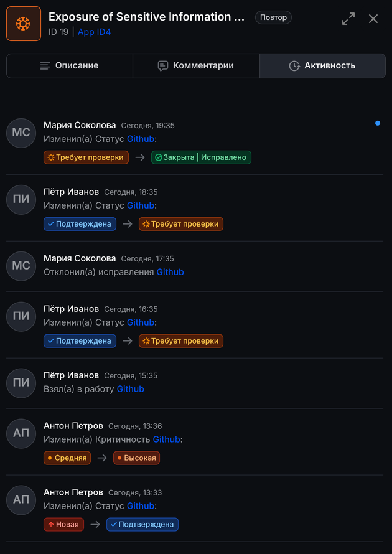The height and width of the screenshot is (554, 392).
Task: Select the Активность tab
Action: 322,66
